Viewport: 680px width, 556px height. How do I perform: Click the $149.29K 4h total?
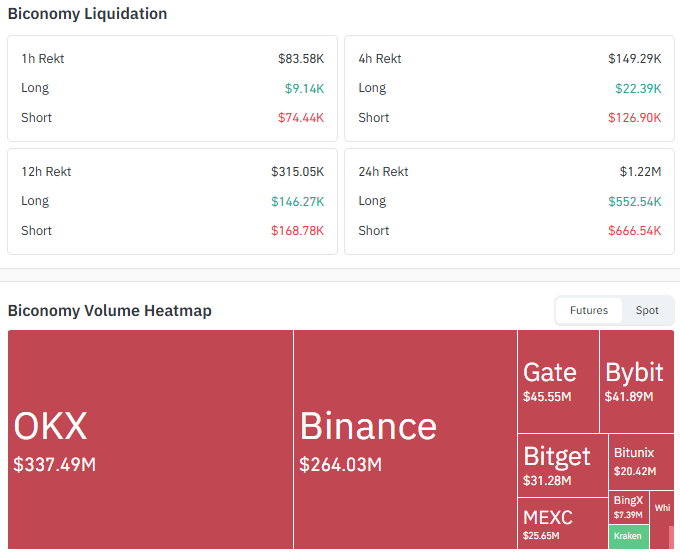[x=634, y=59]
